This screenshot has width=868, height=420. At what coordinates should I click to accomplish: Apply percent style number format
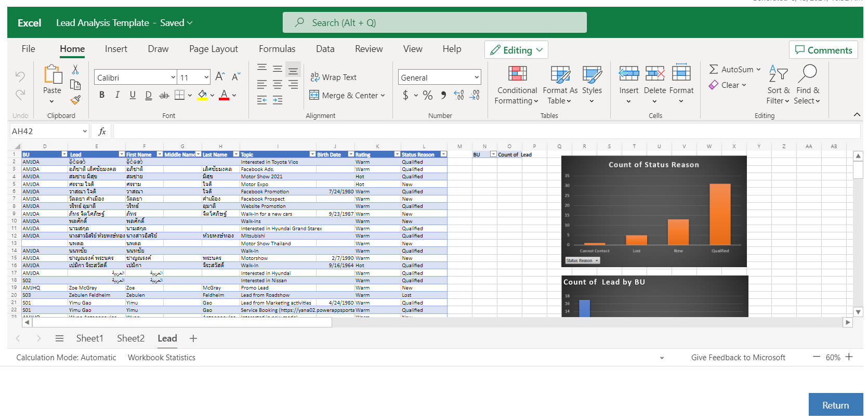(x=427, y=95)
